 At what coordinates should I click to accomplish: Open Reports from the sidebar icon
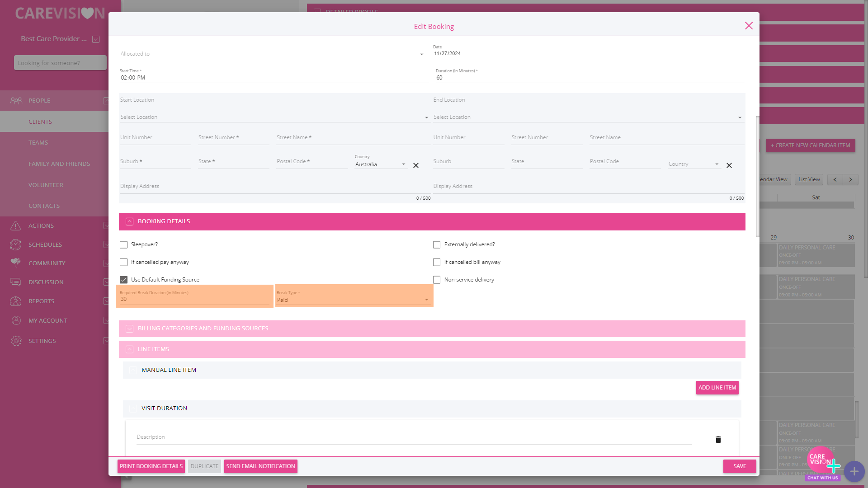tap(16, 301)
